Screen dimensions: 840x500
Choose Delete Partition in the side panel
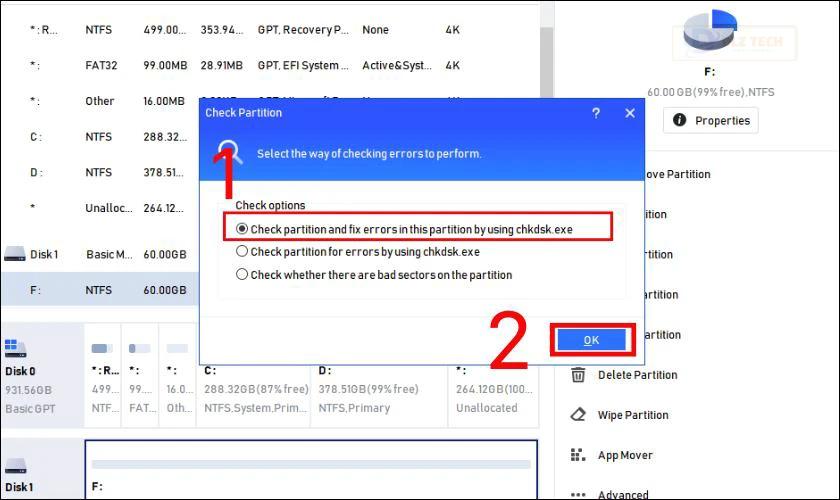click(x=638, y=375)
